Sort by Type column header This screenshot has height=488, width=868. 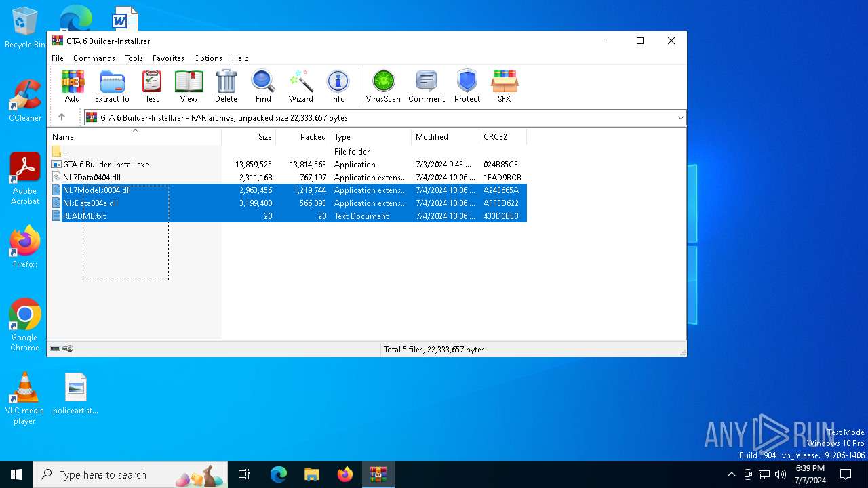(371, 136)
